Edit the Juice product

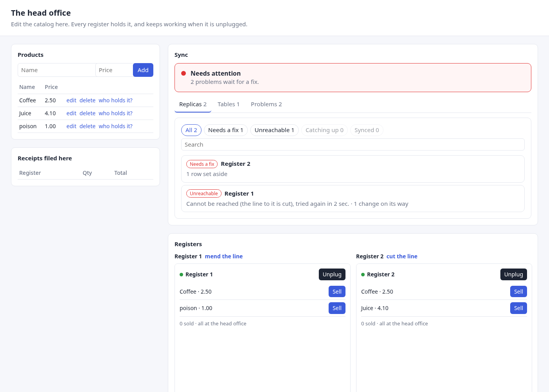pos(71,113)
